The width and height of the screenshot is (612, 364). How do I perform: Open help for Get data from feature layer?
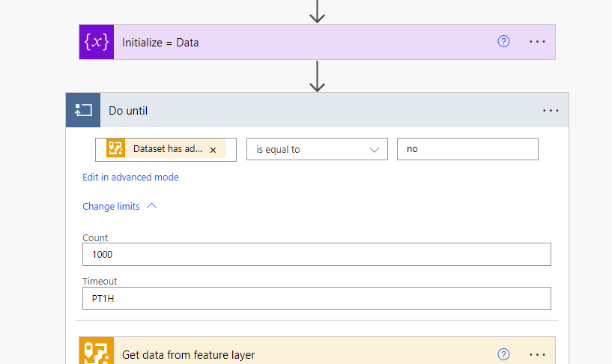503,354
